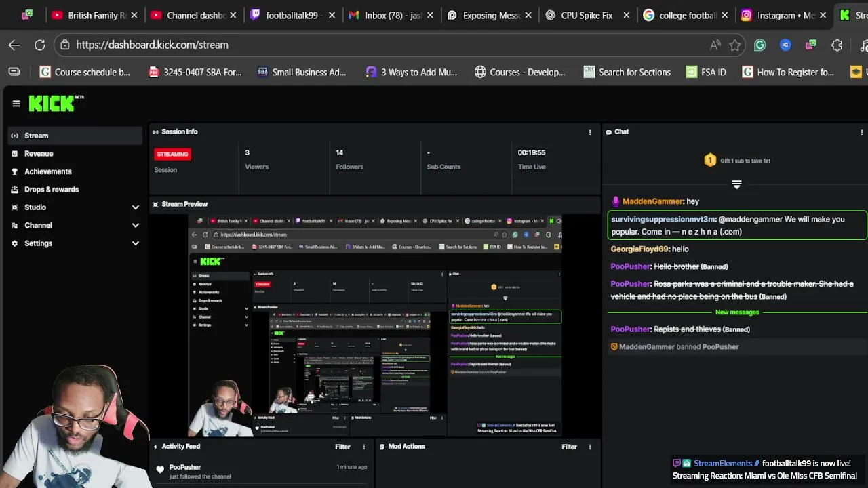Screen dimensions: 868x488
Task: Collapse the chat leaderboard arrow
Action: tap(736, 184)
